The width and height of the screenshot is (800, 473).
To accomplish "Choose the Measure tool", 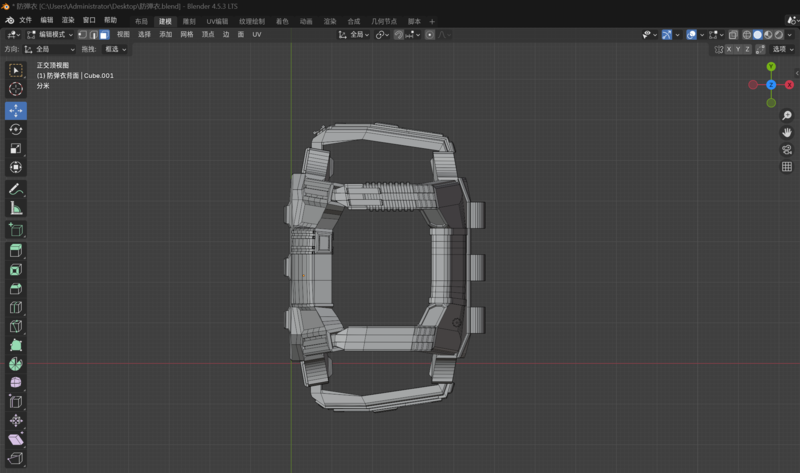I will pos(16,208).
